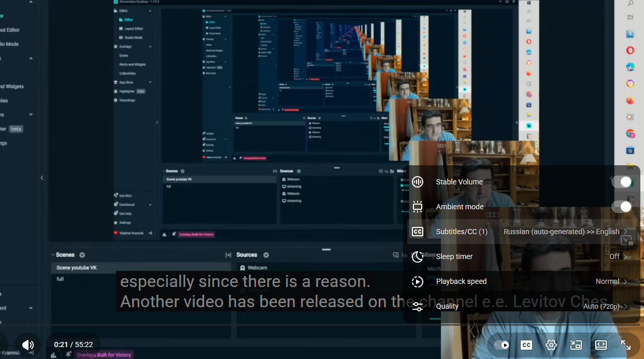Collapse the titled window's sidebar with its left arrow
The height and width of the screenshot is (359, 644).
(158, 122)
